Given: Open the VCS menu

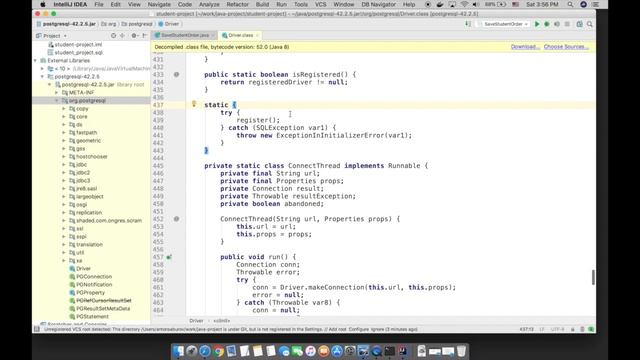Looking at the screenshot, I should pos(320,4).
